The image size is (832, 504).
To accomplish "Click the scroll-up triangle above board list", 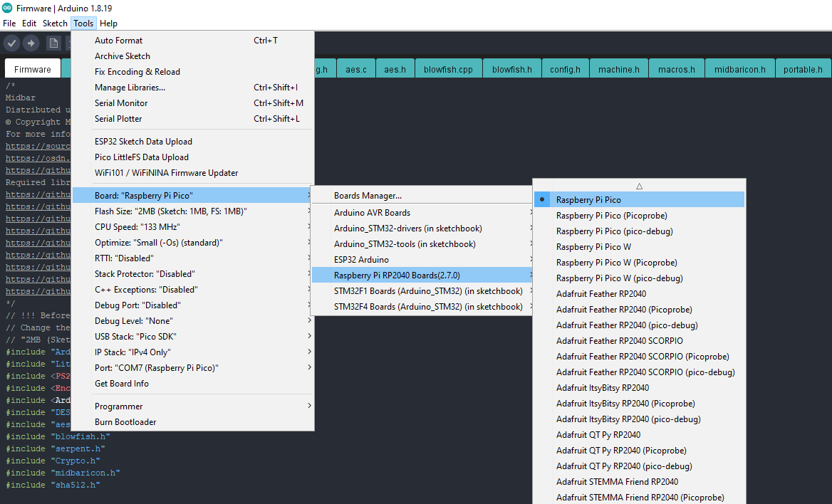I will coord(640,187).
